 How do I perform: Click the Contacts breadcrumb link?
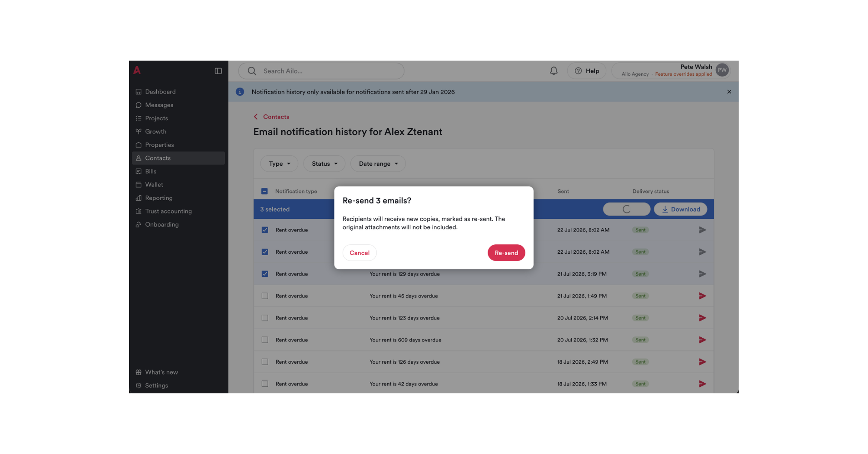coord(276,117)
